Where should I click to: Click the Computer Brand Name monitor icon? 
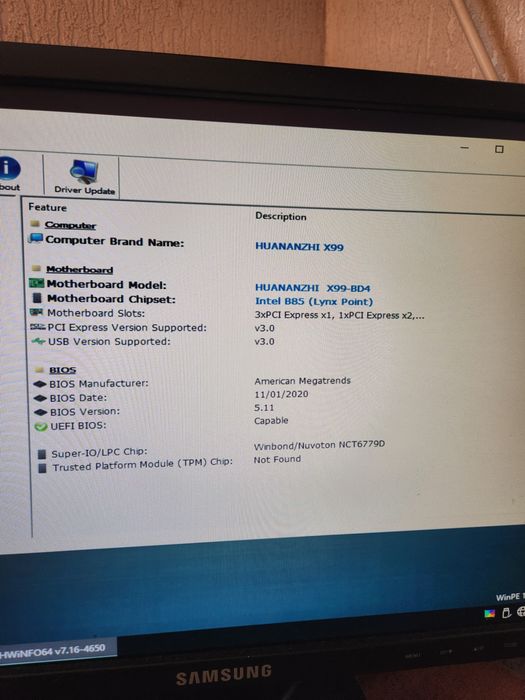click(36, 238)
